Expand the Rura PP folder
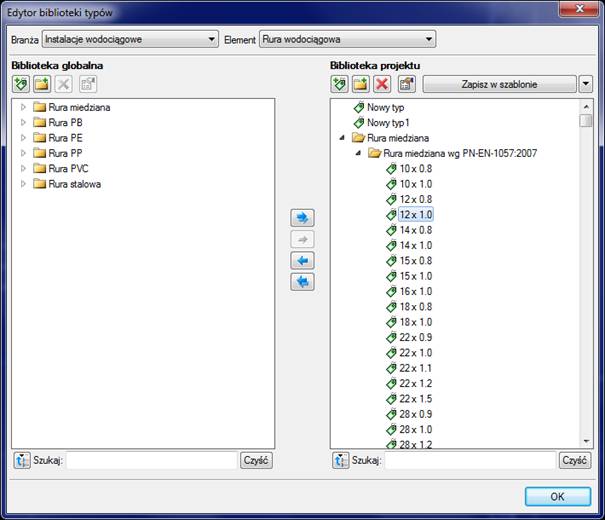 (x=24, y=153)
